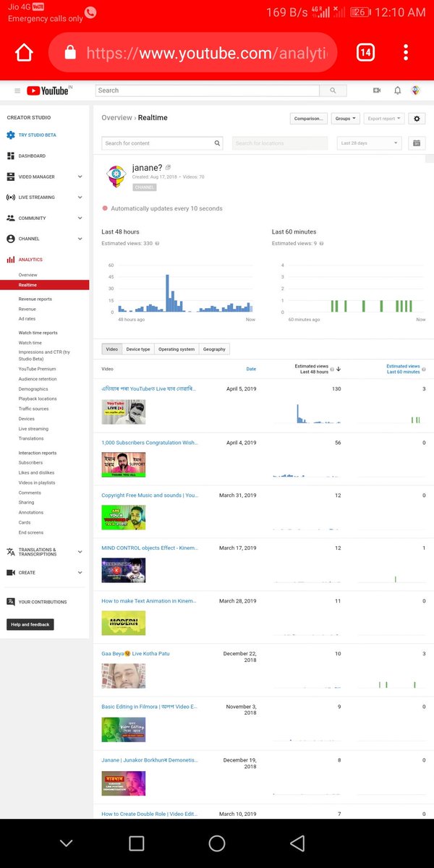Tap the Android home circle button
Image resolution: width=434 pixels, height=868 pixels.
(217, 843)
